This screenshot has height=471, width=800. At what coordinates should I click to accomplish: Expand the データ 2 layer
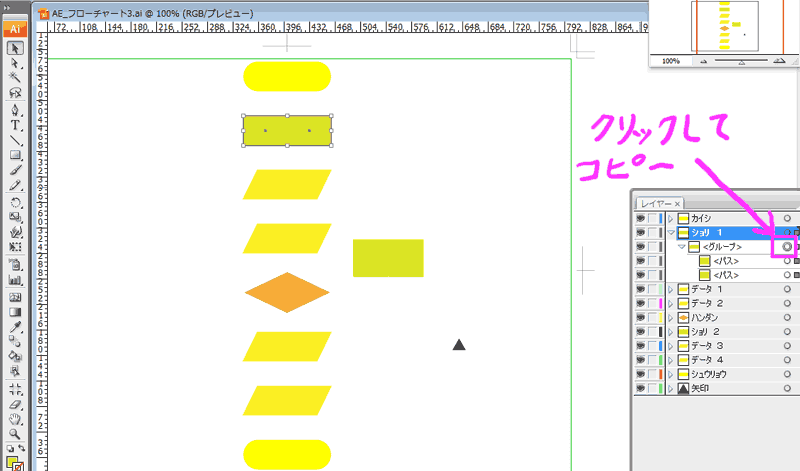[x=671, y=304]
